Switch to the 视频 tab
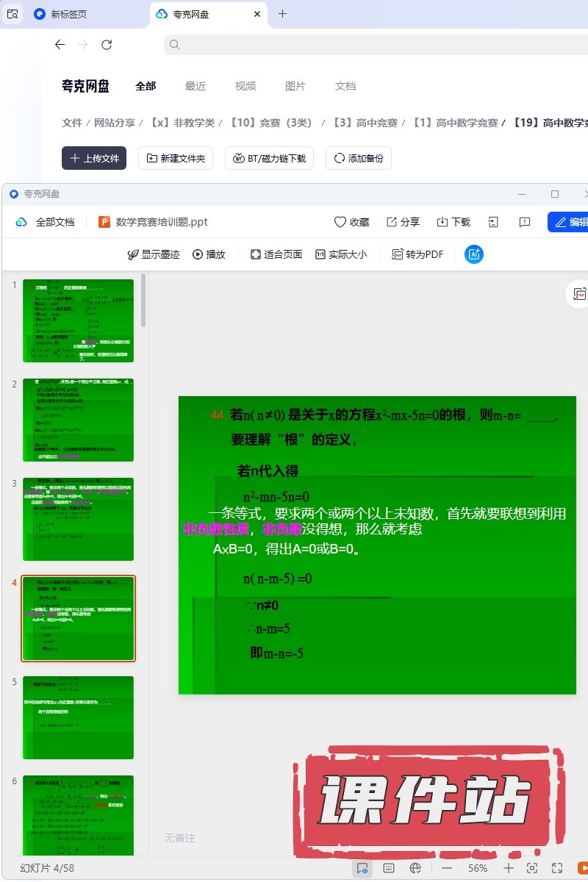Viewport: 588px width, 882px height. click(x=245, y=86)
